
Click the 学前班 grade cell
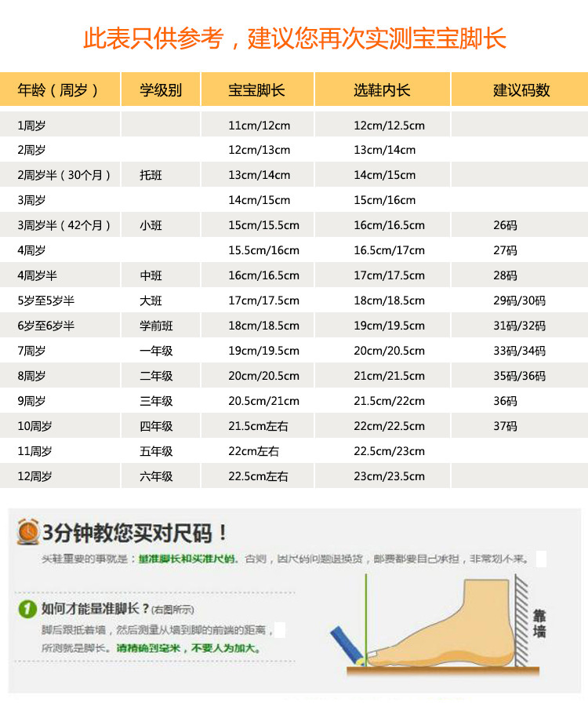tap(156, 326)
